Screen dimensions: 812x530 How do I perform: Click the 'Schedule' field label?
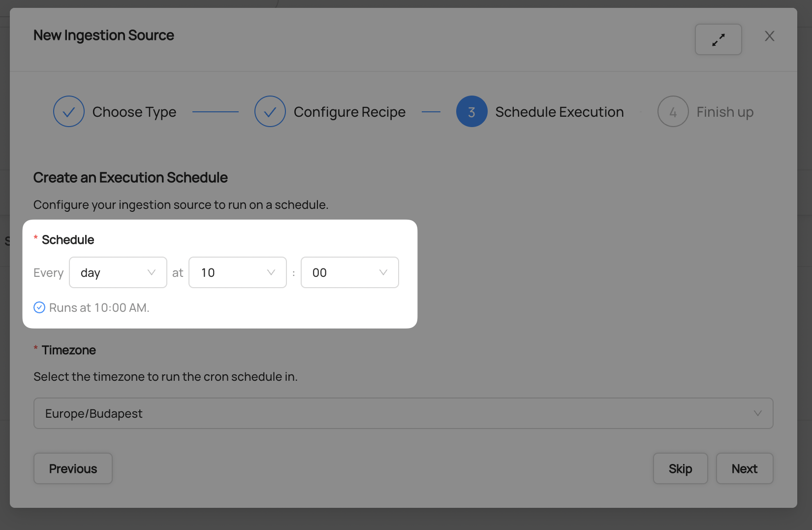68,240
